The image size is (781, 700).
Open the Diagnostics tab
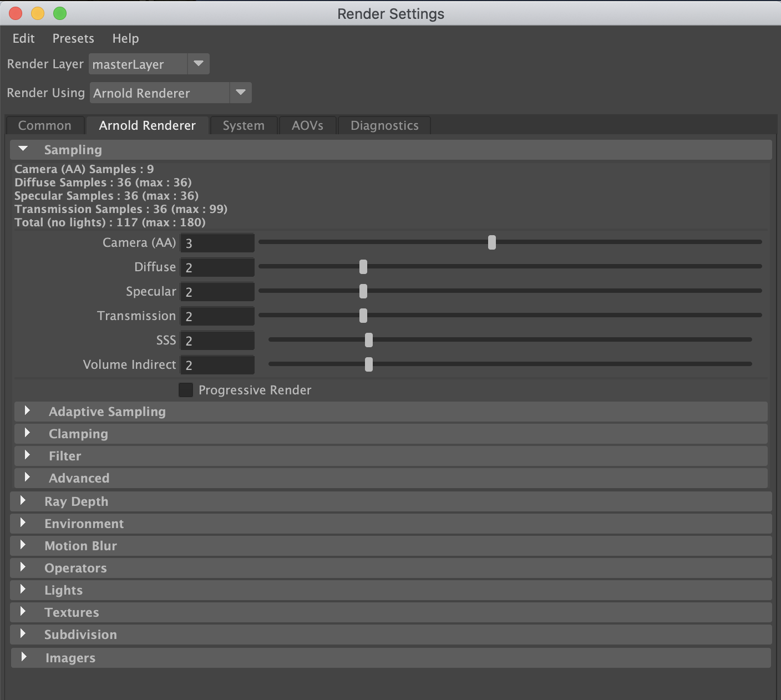pos(384,125)
